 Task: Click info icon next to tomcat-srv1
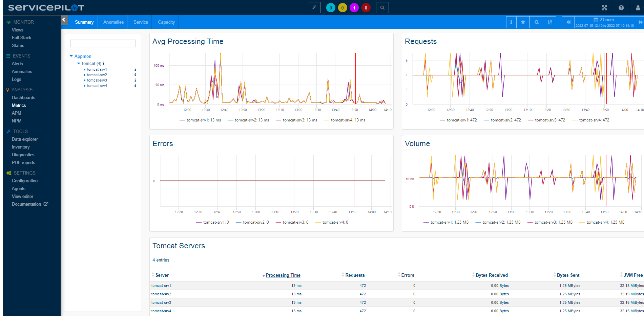(135, 69)
